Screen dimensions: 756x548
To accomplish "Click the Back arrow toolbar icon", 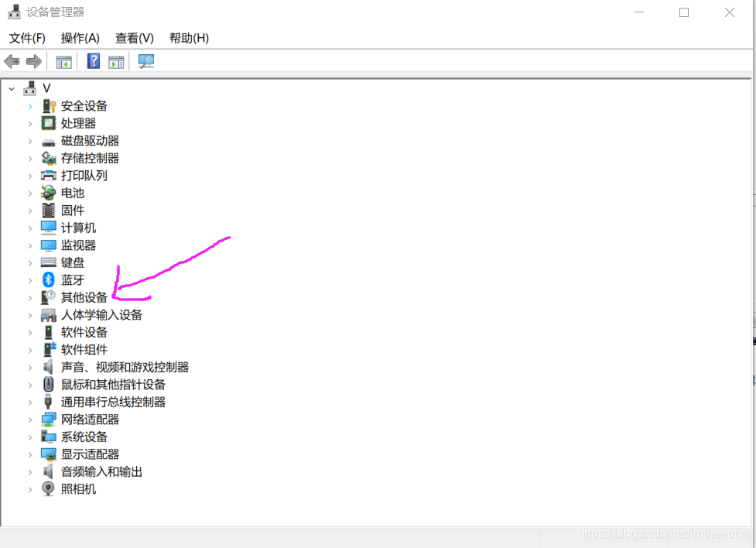I will (12, 62).
